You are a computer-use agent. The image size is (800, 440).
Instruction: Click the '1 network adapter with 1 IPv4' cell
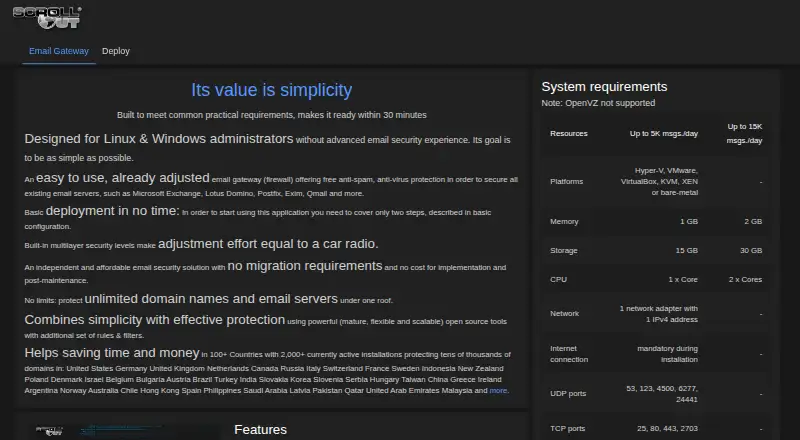[659, 314]
